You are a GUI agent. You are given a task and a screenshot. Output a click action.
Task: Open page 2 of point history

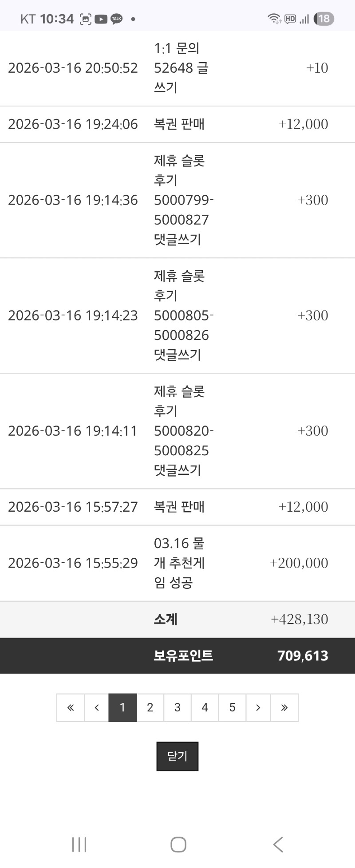coord(150,707)
